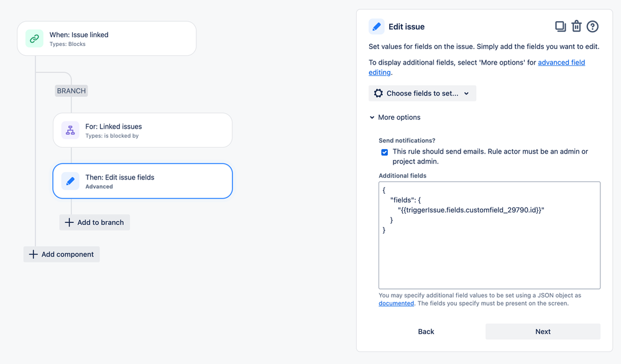Screen dimensions: 621x364
Task: Click the green link trigger icon
Action: click(x=34, y=39)
